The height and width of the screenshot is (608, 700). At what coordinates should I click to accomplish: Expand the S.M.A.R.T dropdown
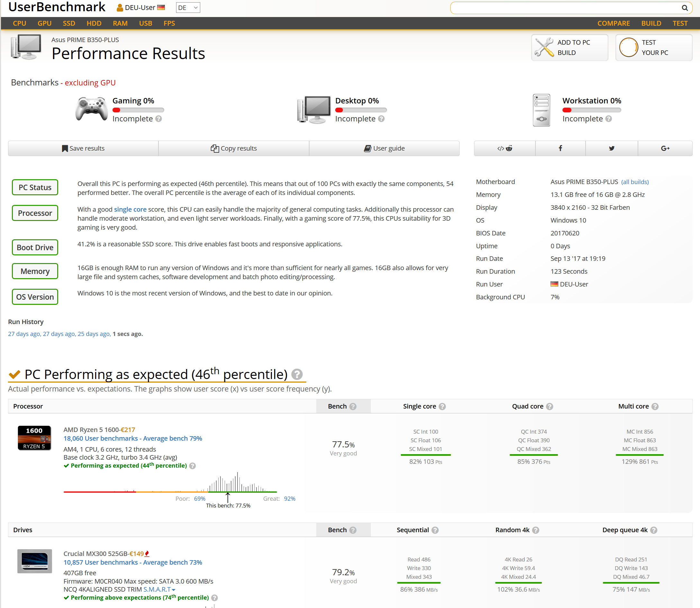tap(159, 590)
